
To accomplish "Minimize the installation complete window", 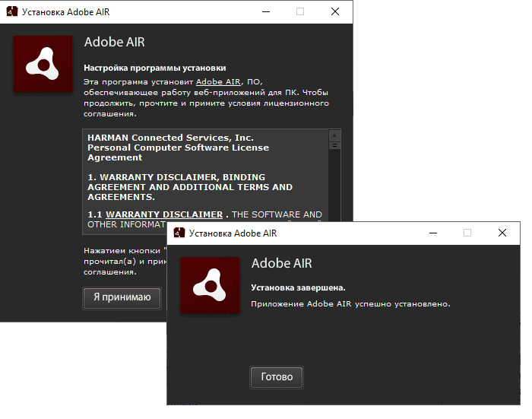I will point(433,233).
